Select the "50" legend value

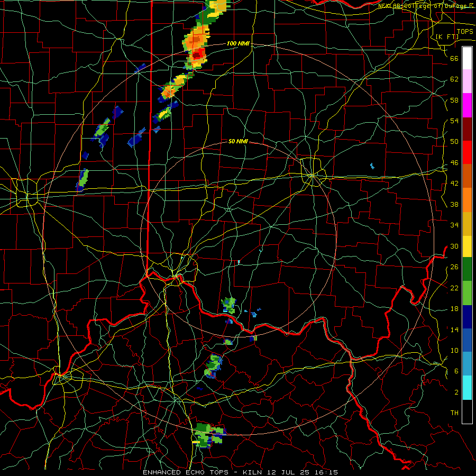pos(454,141)
